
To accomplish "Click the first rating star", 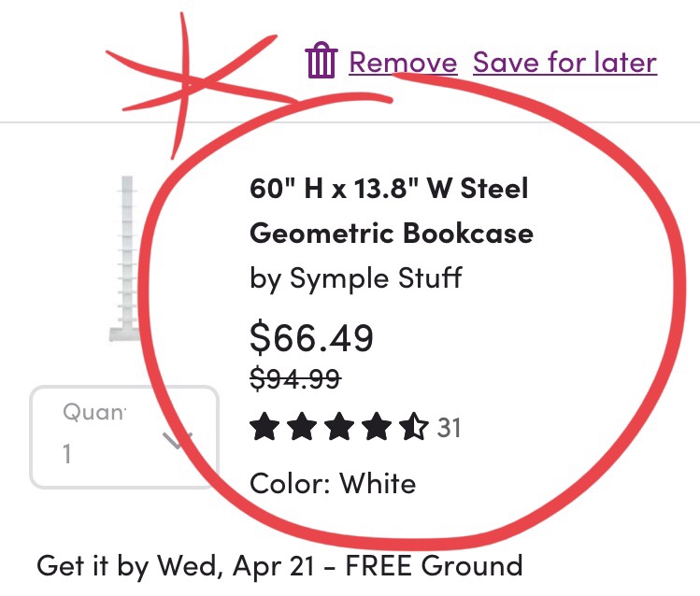I will pyautogui.click(x=264, y=429).
